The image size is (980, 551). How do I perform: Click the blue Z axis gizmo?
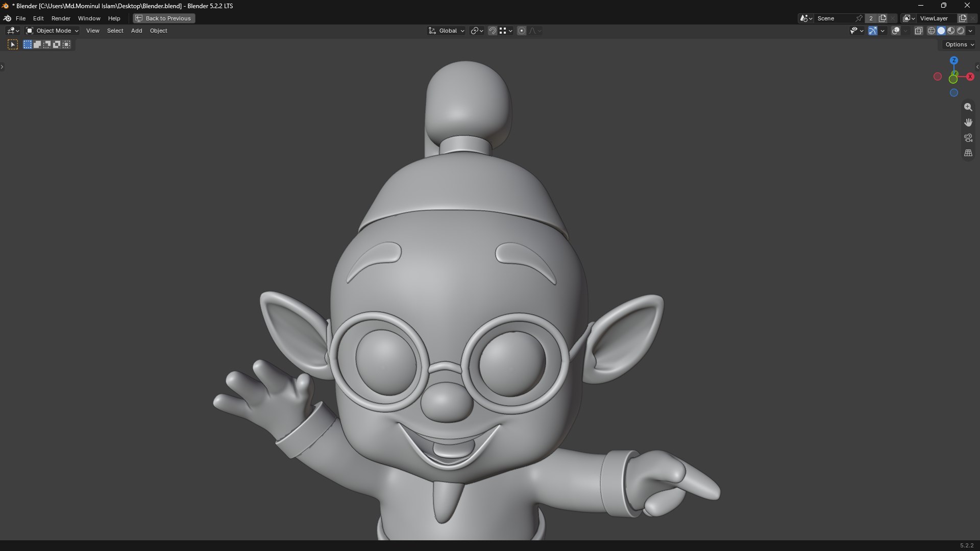(x=954, y=60)
